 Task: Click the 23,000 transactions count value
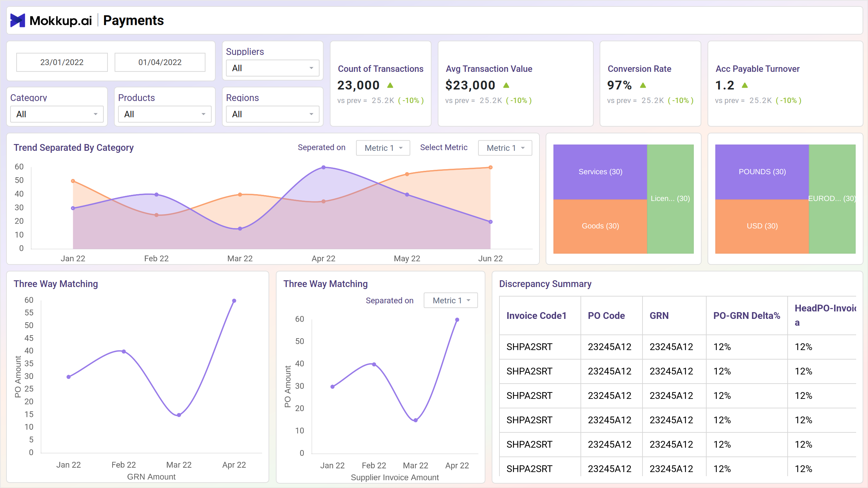click(x=358, y=85)
